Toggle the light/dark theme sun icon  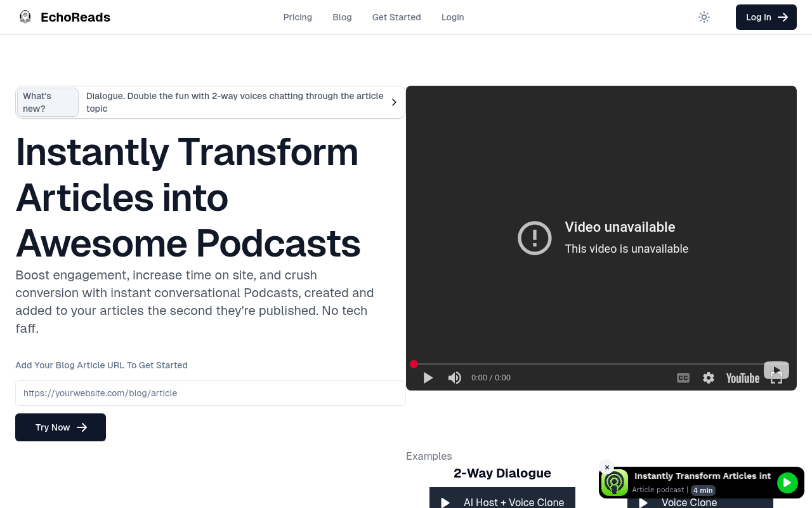tap(704, 17)
